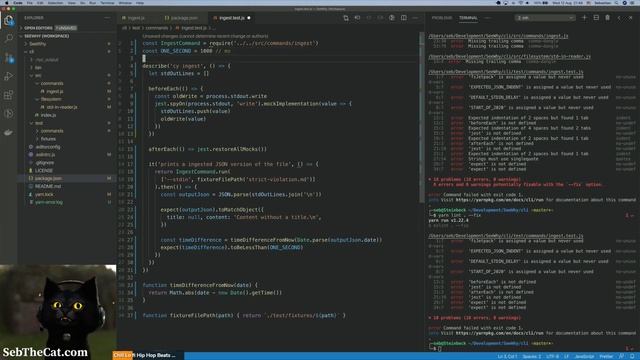Open the Run and Debug view
Viewport: 640px width, 360px height.
pyautogui.click(x=9, y=76)
